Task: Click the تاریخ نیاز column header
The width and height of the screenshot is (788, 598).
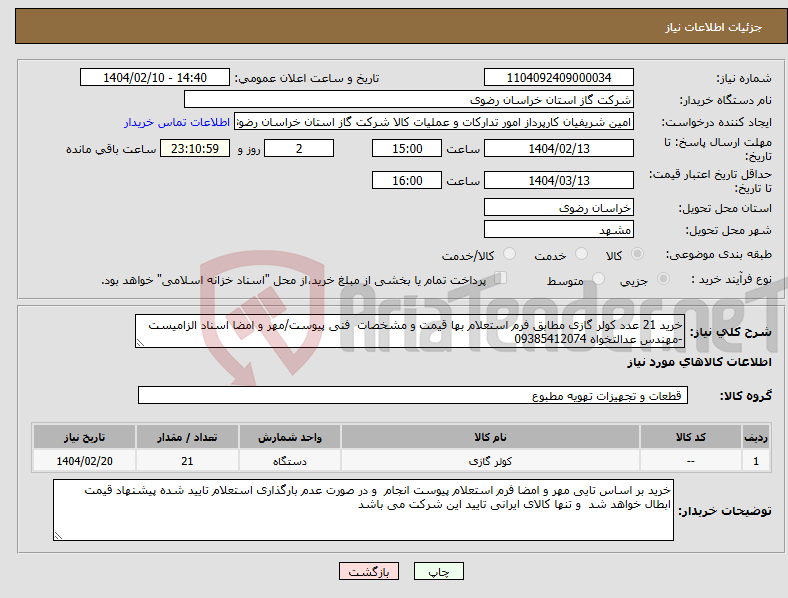Action: (x=84, y=437)
